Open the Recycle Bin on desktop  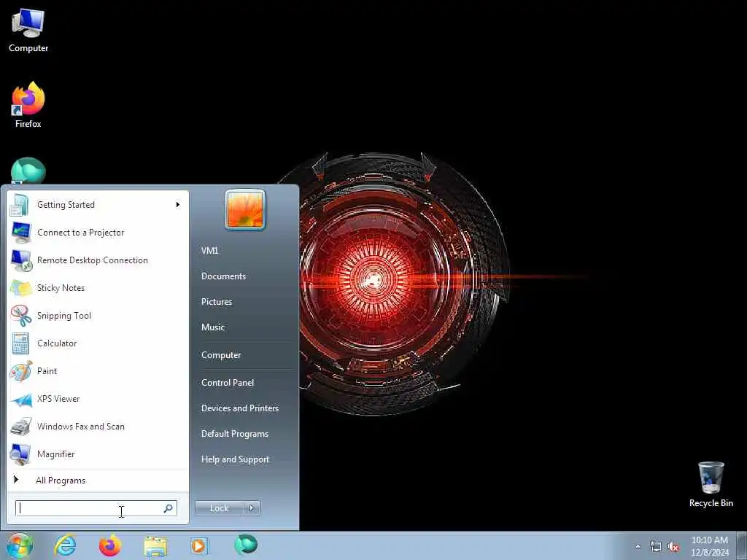tap(711, 484)
